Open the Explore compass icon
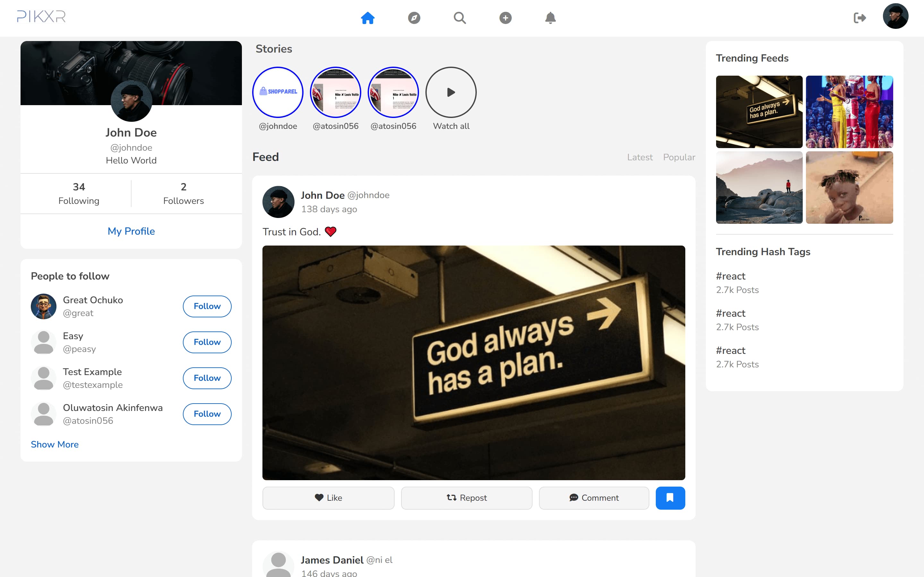This screenshot has height=577, width=924. pos(414,18)
